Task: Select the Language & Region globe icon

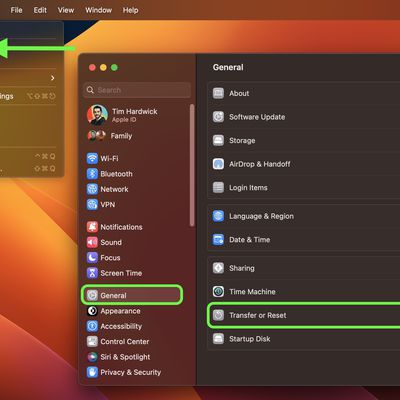Action: pos(218,216)
